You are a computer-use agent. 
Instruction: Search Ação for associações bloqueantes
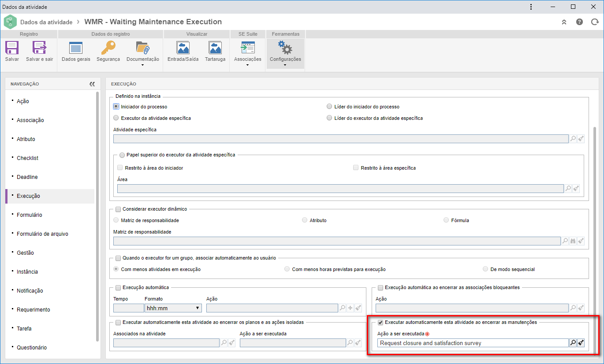pyautogui.click(x=573, y=308)
